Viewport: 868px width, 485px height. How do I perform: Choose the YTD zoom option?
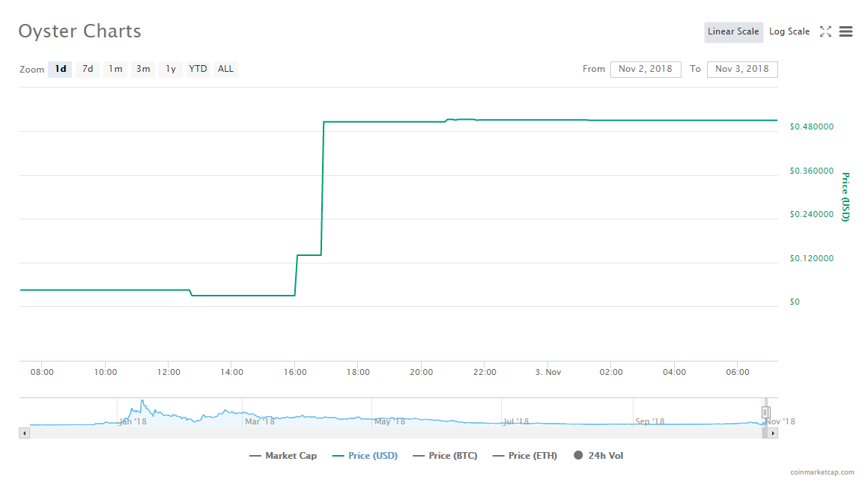pos(198,69)
